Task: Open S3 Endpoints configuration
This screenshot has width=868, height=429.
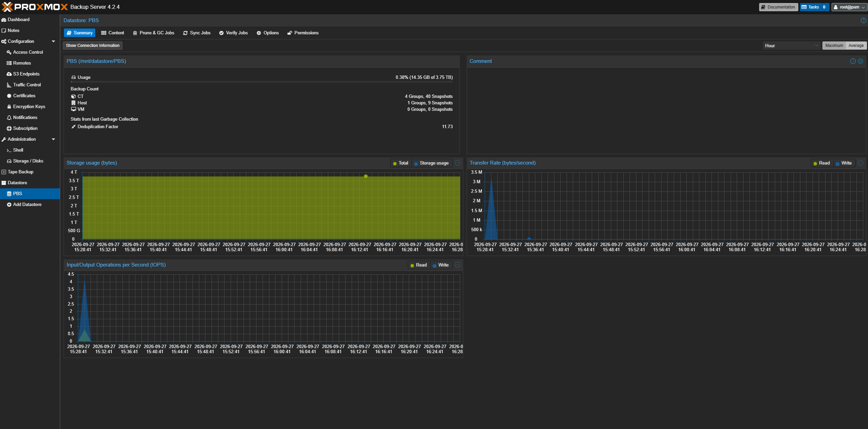Action: pyautogui.click(x=30, y=74)
